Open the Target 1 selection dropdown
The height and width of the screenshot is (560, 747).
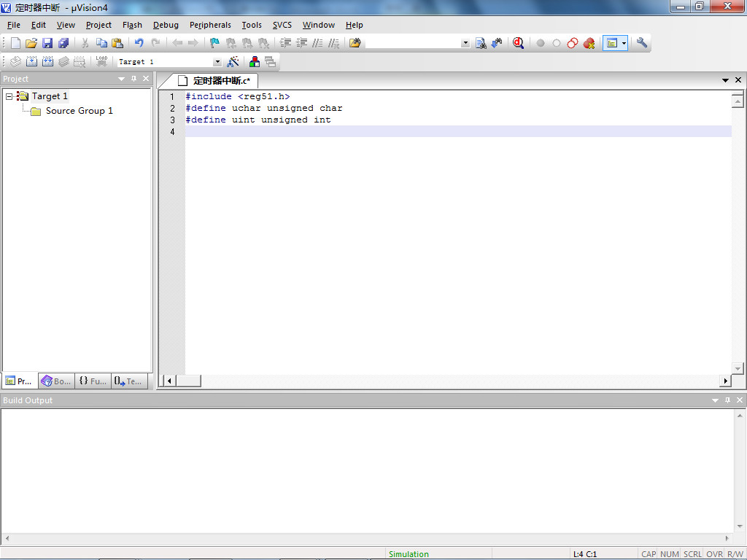pos(217,62)
